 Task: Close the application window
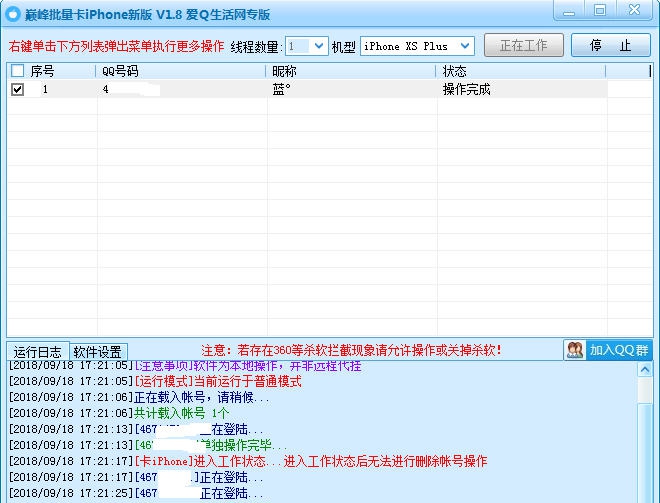coord(636,11)
